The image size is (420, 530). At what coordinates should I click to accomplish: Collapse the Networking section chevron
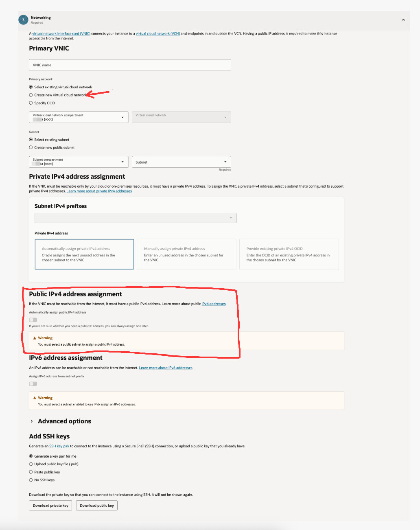pos(403,20)
